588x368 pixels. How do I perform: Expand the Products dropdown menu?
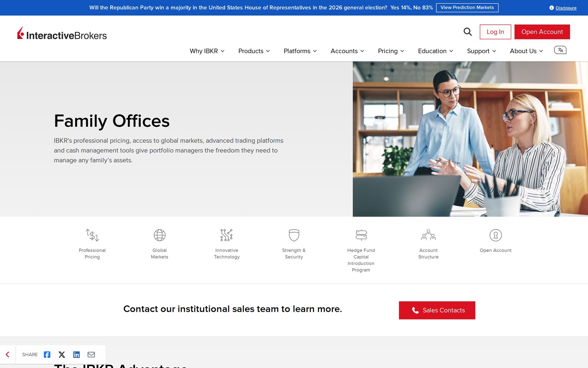pos(254,51)
